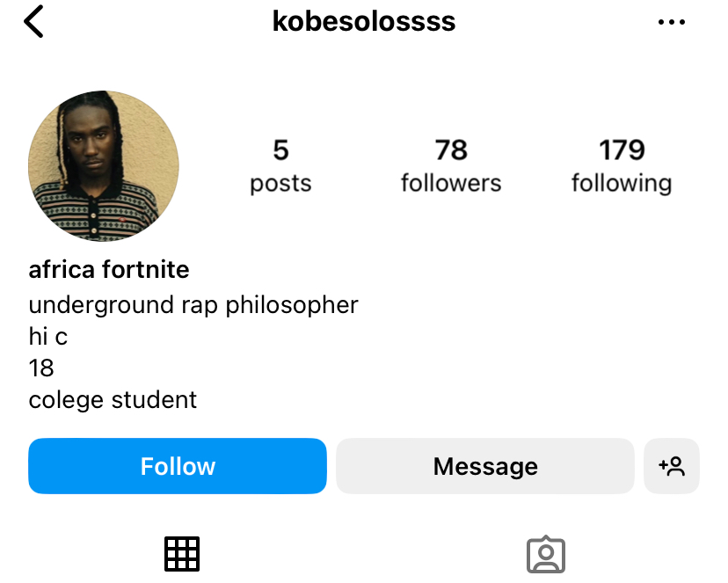
Task: Open the three-dot more options menu
Action: pyautogui.click(x=672, y=22)
